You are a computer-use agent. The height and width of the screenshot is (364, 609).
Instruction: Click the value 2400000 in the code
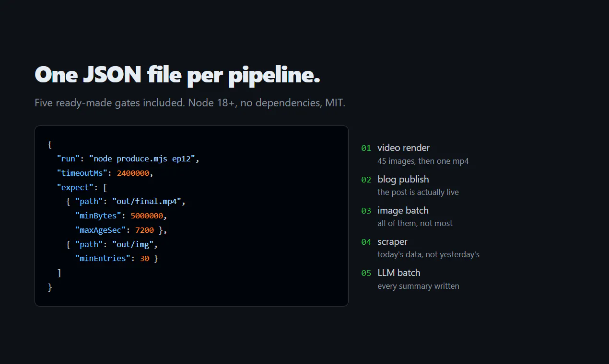coord(133,173)
